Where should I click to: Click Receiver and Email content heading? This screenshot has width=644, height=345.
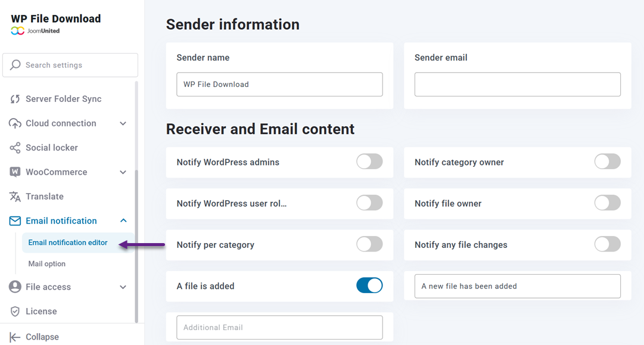pos(260,129)
